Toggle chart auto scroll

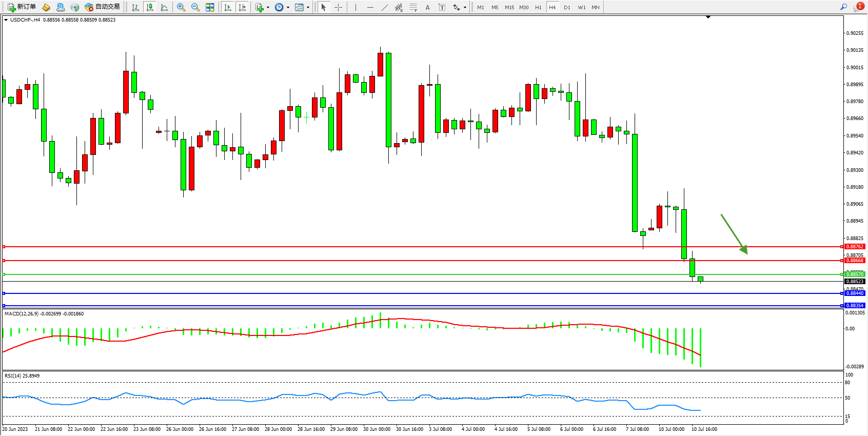(x=228, y=7)
